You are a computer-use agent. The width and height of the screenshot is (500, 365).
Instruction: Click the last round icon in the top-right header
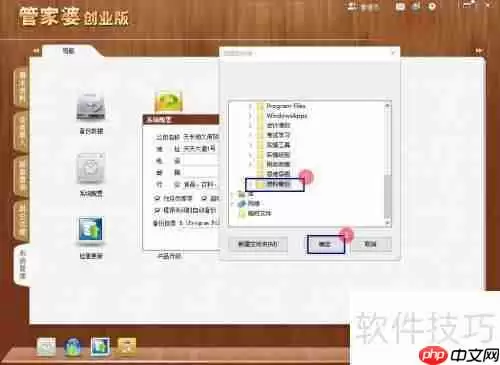(x=432, y=6)
